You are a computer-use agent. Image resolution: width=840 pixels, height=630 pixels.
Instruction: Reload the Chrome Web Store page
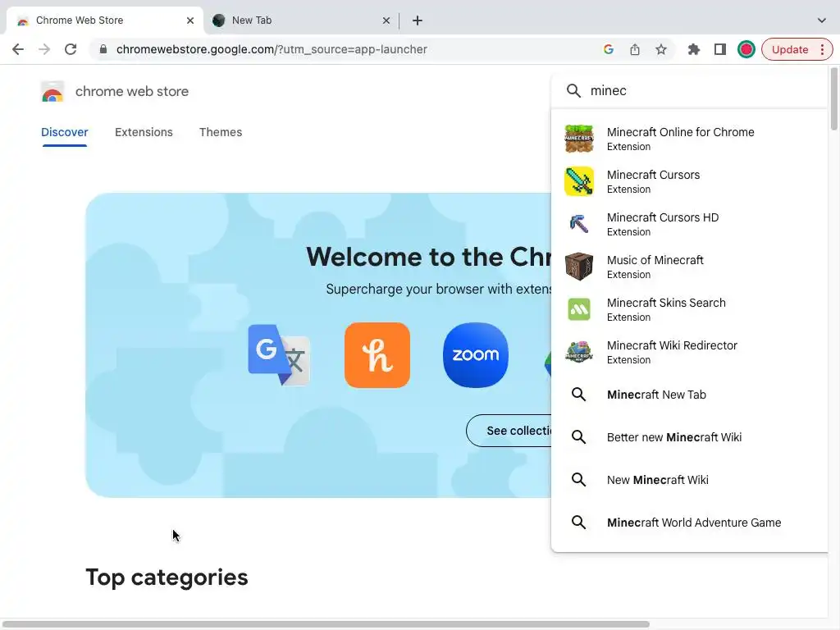(71, 49)
